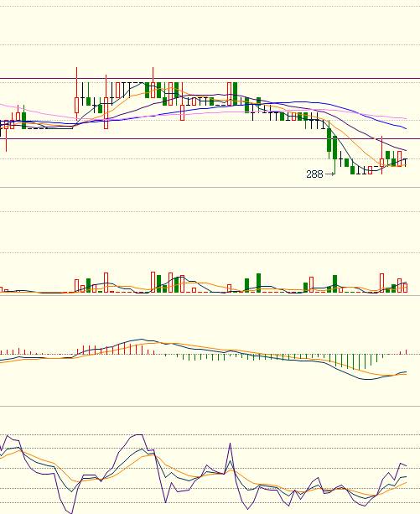Image resolution: width=420 pixels, height=514 pixels.
Task: Select the pink moving average line at right end
Action: 398,117
